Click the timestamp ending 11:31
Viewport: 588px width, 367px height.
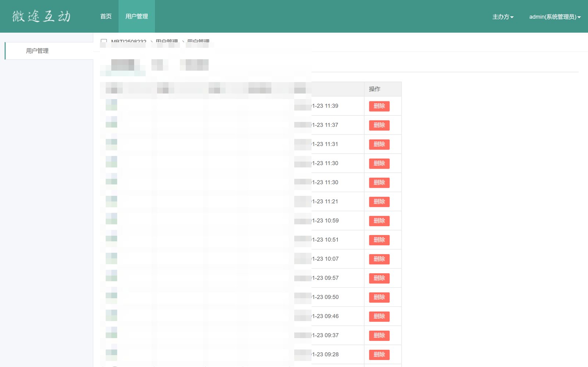(325, 144)
